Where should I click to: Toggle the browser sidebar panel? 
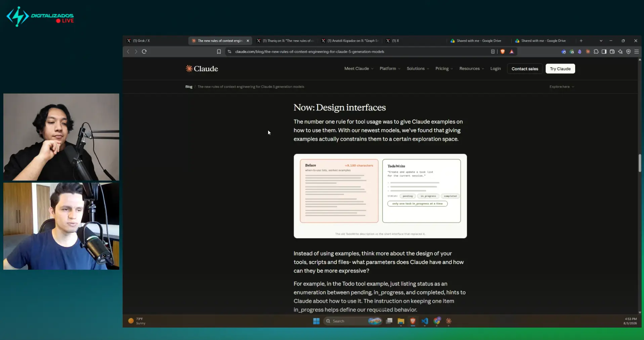click(x=604, y=51)
